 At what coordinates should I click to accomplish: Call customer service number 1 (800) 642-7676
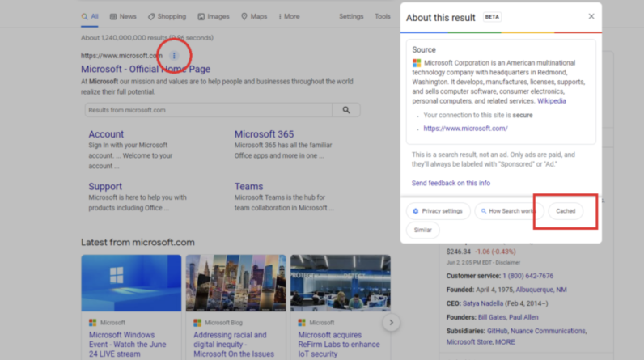point(527,276)
